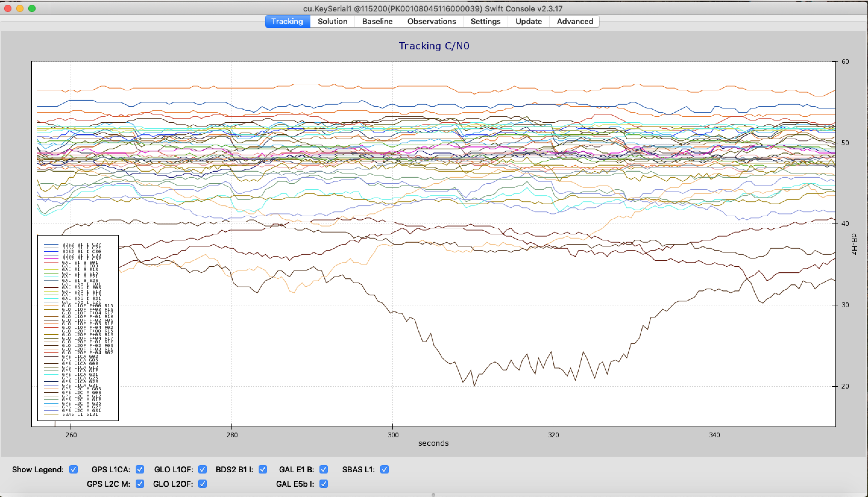Open the Update tab
Screen dimensions: 868x497
(x=528, y=21)
